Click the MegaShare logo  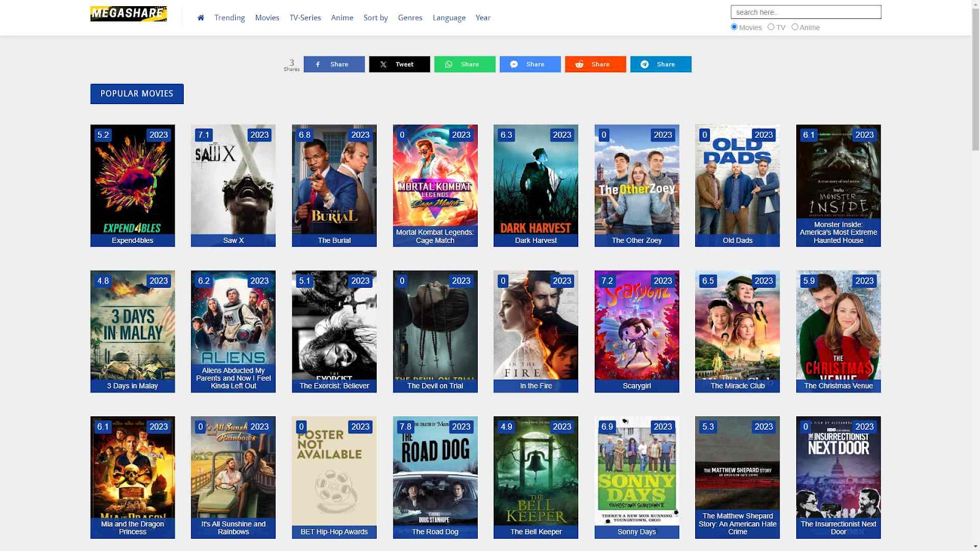click(x=129, y=13)
